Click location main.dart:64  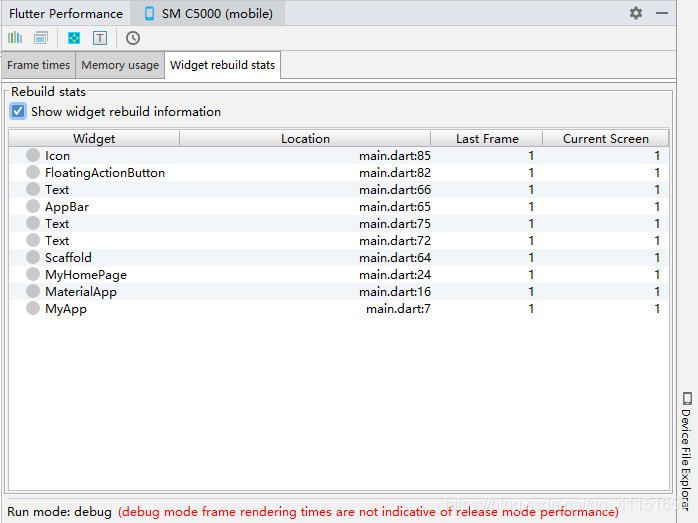(x=395, y=257)
